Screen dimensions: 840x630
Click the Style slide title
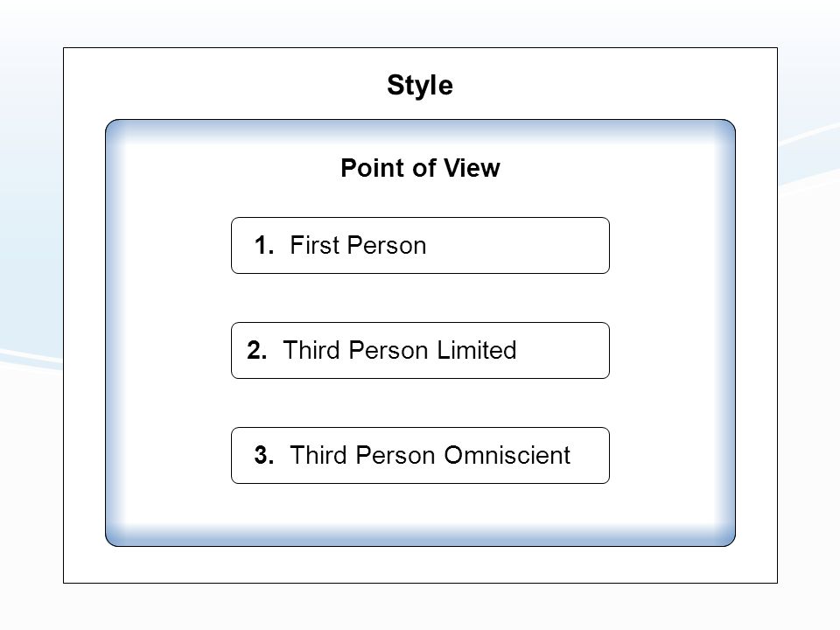pos(420,85)
